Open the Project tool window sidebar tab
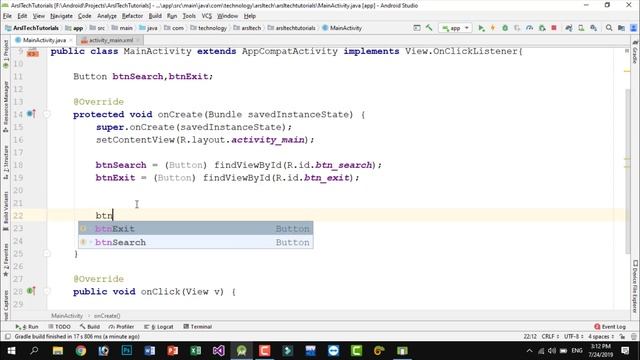 pyautogui.click(x=6, y=53)
